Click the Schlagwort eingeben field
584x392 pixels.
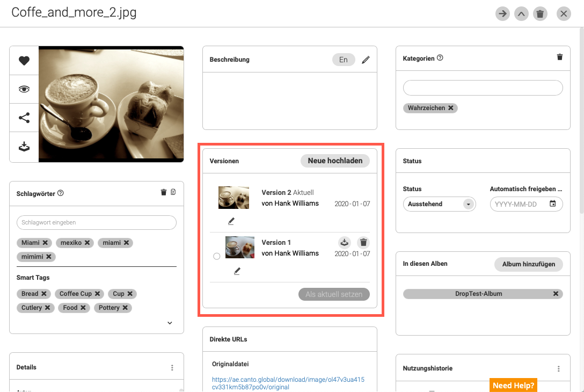point(97,222)
